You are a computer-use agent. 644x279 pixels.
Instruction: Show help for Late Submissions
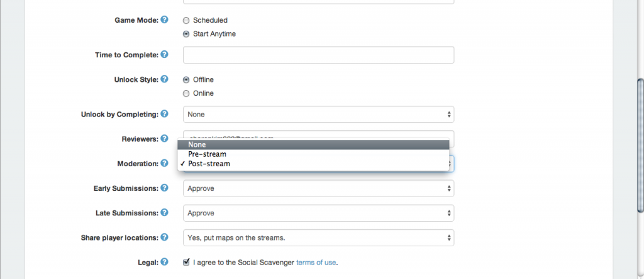tap(164, 212)
